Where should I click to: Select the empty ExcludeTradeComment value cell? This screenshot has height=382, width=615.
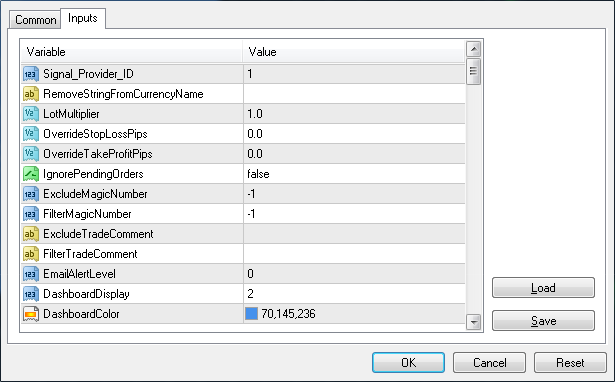coord(354,234)
